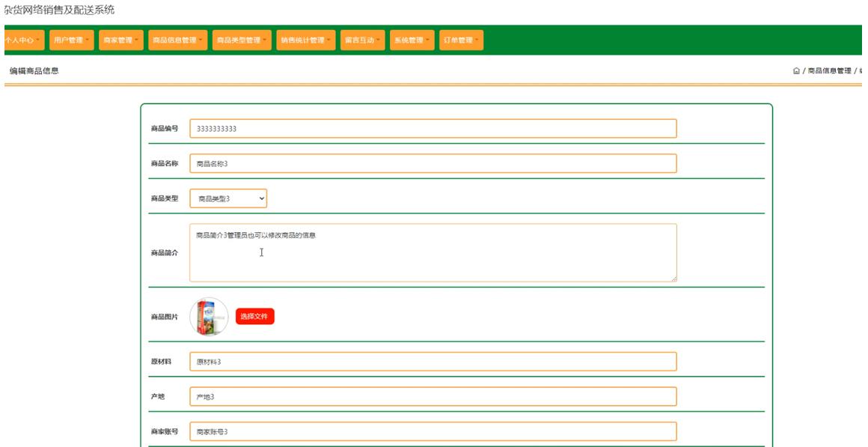Click into the 商品名称3 input
This screenshot has width=868, height=447.
[433, 163]
